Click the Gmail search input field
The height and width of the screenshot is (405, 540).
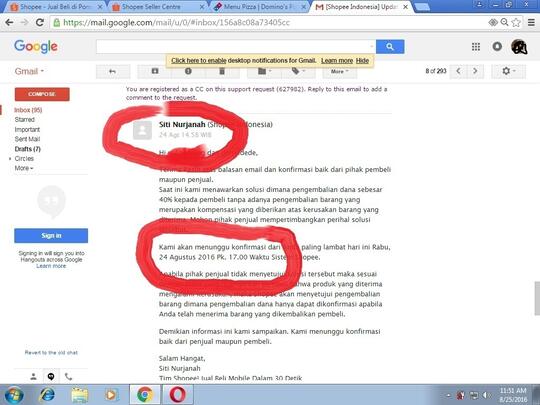click(236, 46)
